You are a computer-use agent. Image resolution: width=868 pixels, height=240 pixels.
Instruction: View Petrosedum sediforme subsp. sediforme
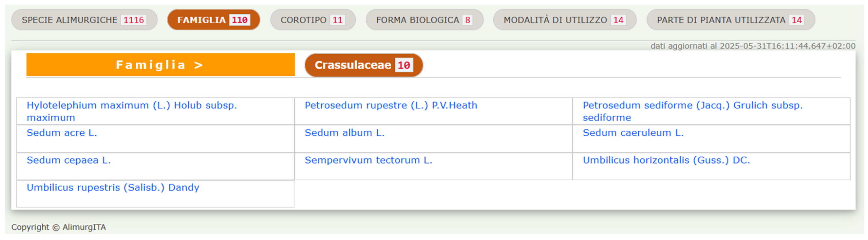tap(692, 106)
